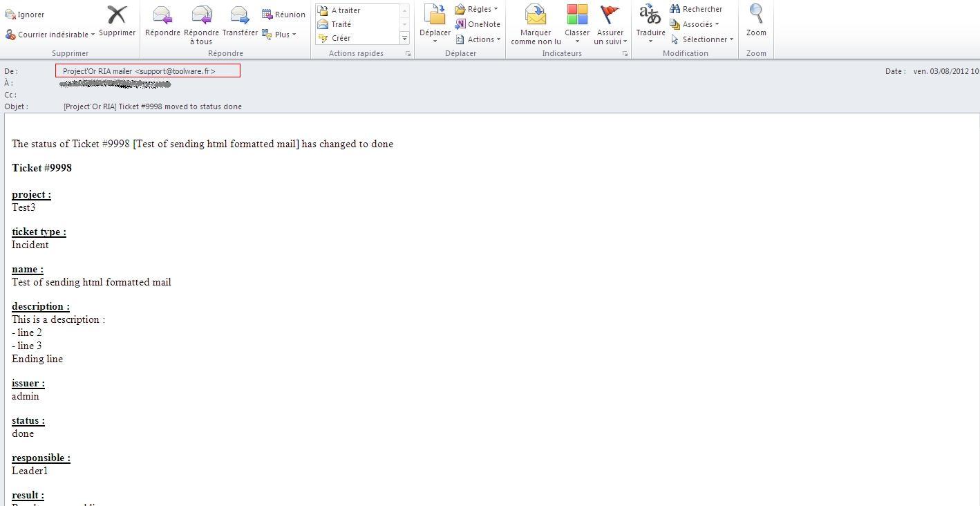The image size is (980, 506).
Task: Click the line 'This is a description :'
Action: click(59, 319)
